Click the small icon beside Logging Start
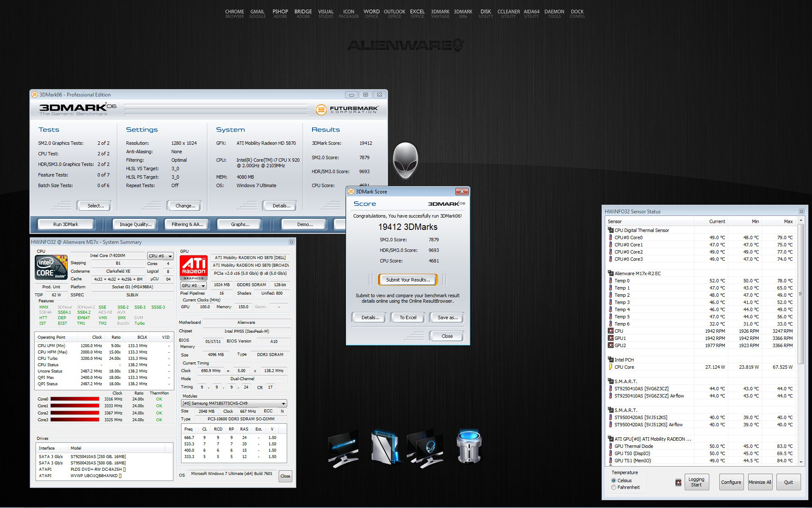 coord(678,483)
